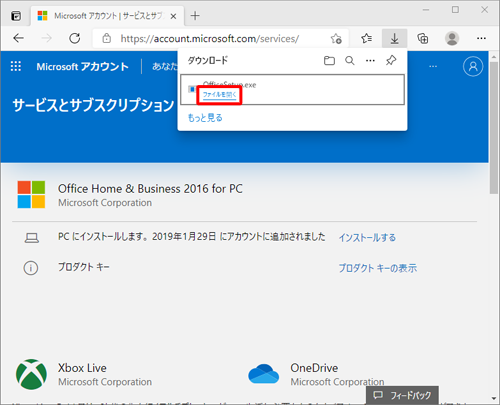Click the プロダクト キー info icon
The image size is (500, 405).
click(31, 268)
